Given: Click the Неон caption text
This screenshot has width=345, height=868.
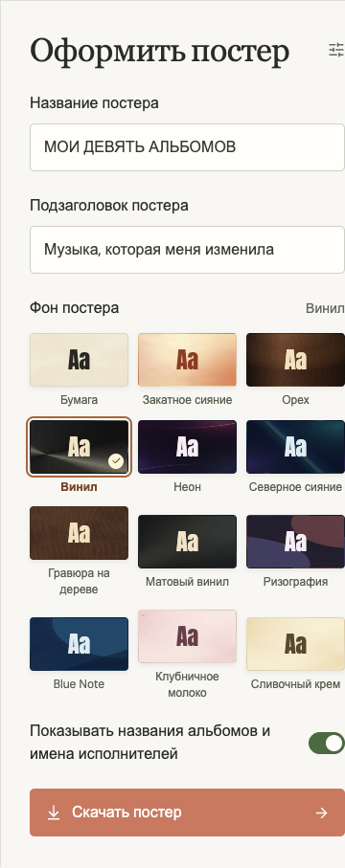Looking at the screenshot, I should (x=188, y=487).
